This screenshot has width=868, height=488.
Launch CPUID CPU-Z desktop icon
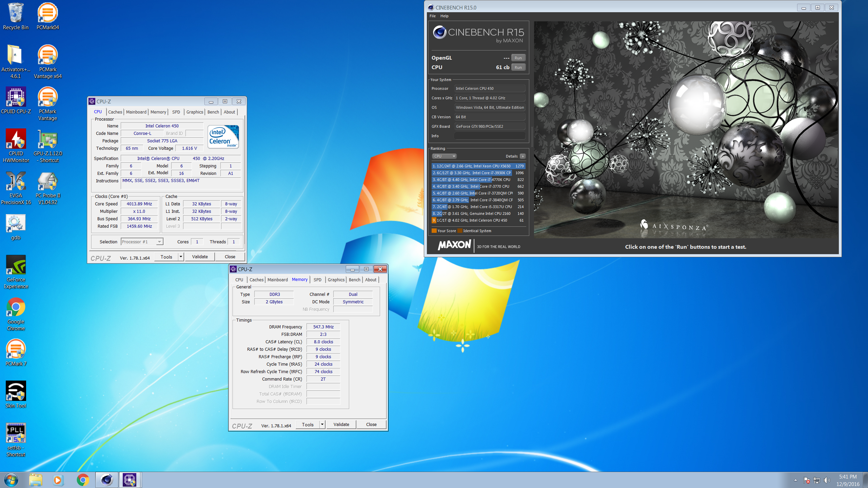coord(16,100)
